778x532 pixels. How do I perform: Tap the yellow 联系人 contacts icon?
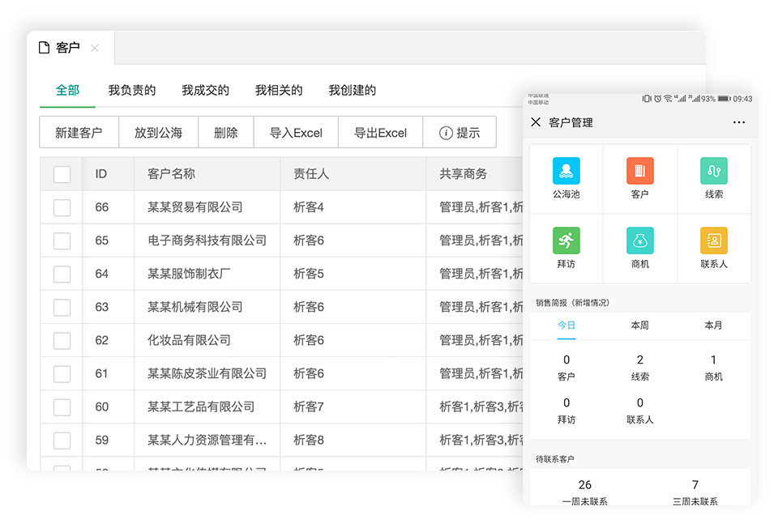click(x=713, y=240)
